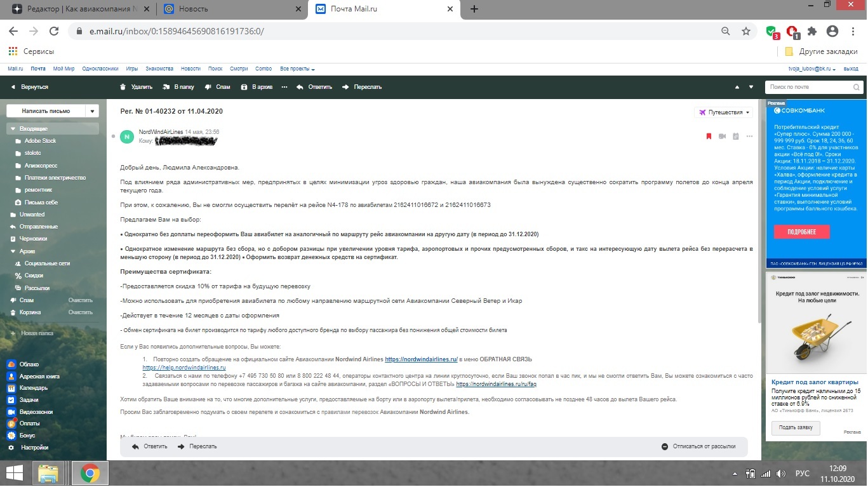Go to the previous email with the up arrow

(737, 87)
